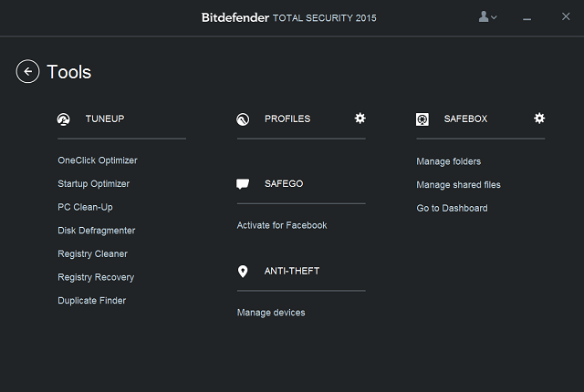This screenshot has width=584, height=392.
Task: Minimize the Bitdefender window
Action: tap(527, 18)
